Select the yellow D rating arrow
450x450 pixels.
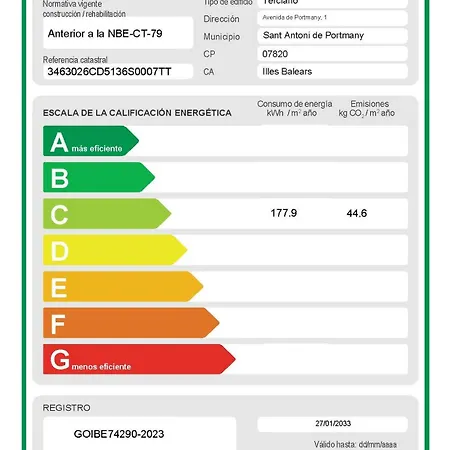click(x=115, y=250)
